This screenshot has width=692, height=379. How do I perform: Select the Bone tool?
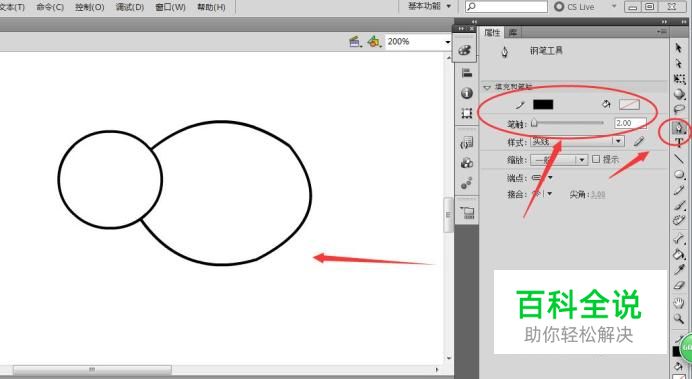pyautogui.click(x=679, y=239)
